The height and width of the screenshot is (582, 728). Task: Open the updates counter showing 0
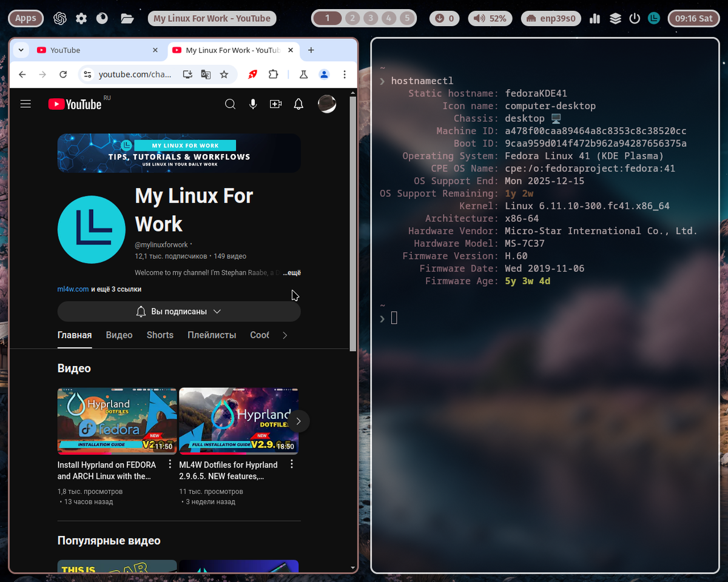point(445,18)
